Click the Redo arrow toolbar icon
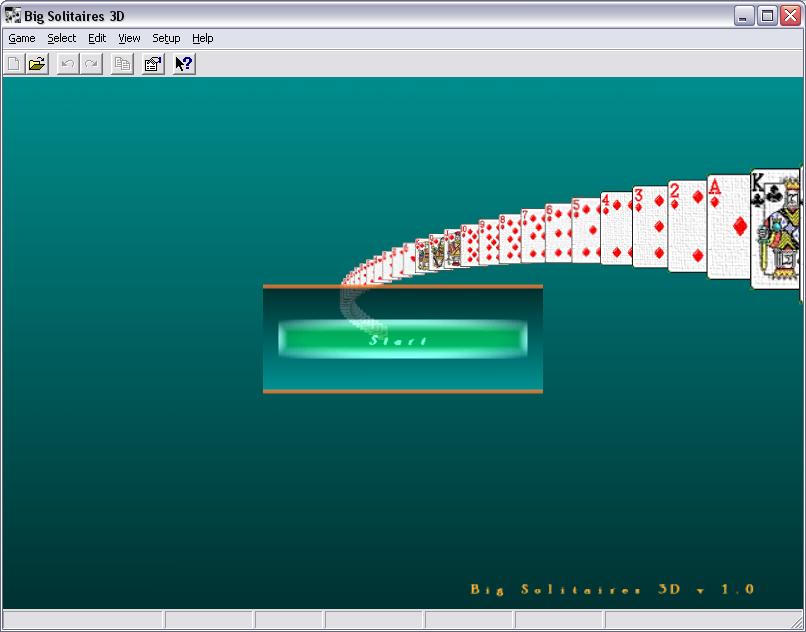Viewport: 806px width, 632px height. (x=91, y=64)
